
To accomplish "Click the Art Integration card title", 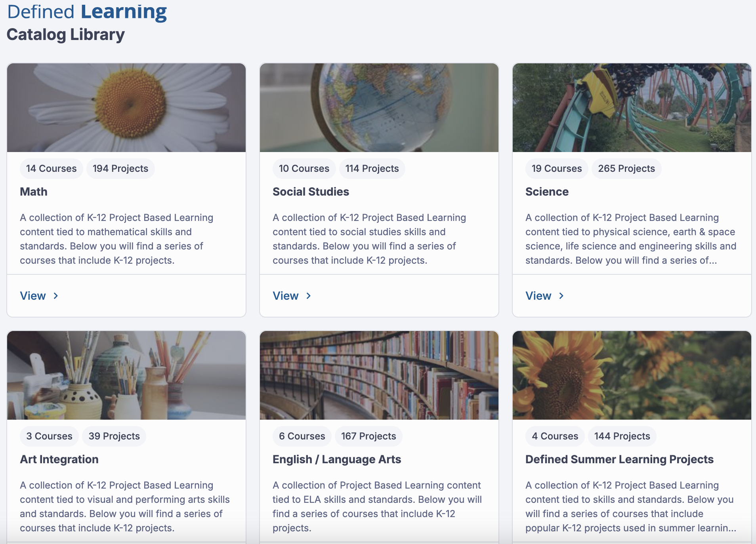I will tap(59, 459).
